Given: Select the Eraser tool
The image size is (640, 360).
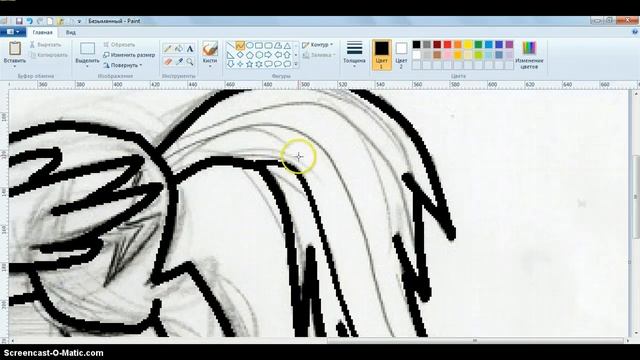Looking at the screenshot, I should tap(168, 62).
